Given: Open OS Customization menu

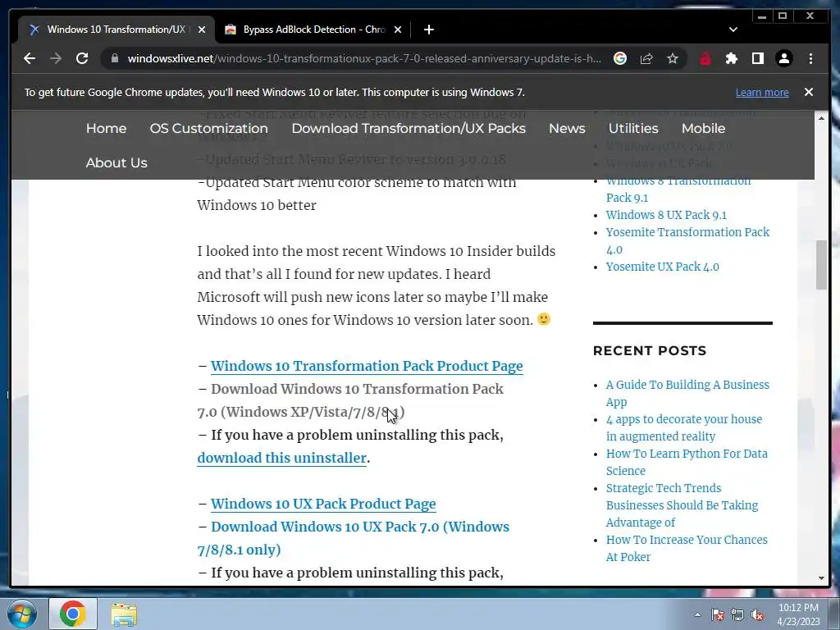Looking at the screenshot, I should [x=209, y=129].
